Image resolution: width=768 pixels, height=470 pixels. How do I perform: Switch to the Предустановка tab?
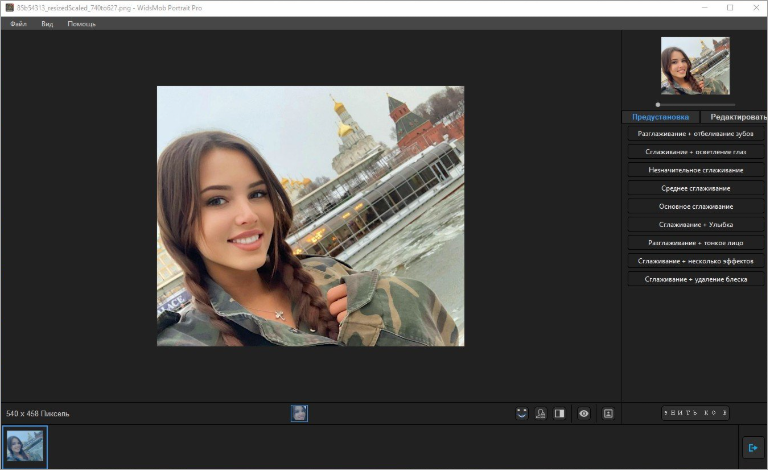(x=660, y=117)
